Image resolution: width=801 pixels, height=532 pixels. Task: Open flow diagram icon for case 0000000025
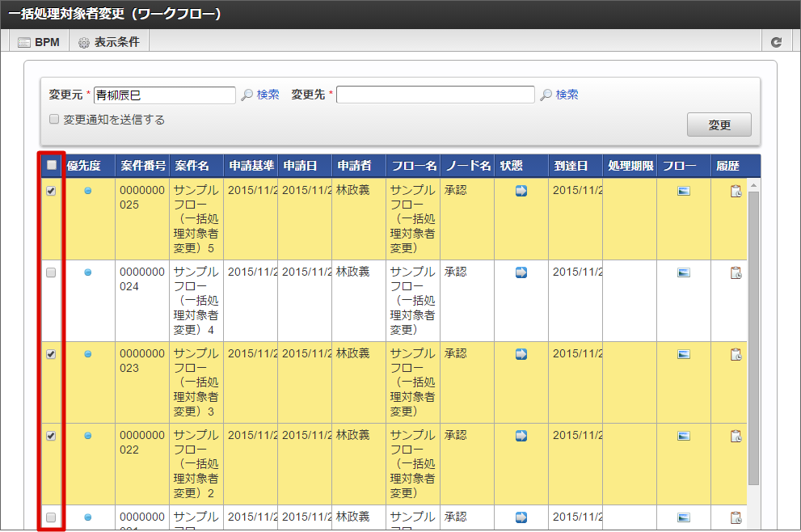684,191
